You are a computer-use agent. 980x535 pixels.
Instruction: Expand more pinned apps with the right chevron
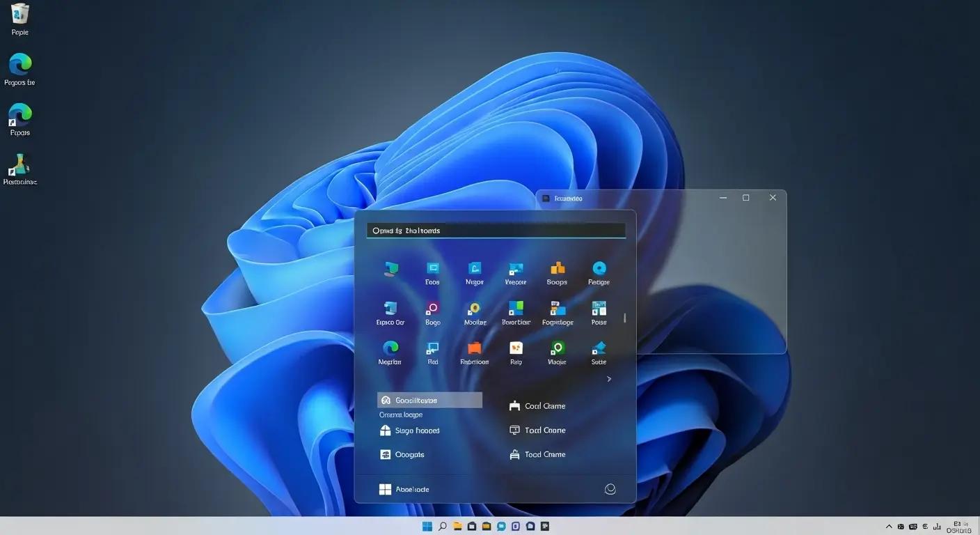tap(608, 378)
